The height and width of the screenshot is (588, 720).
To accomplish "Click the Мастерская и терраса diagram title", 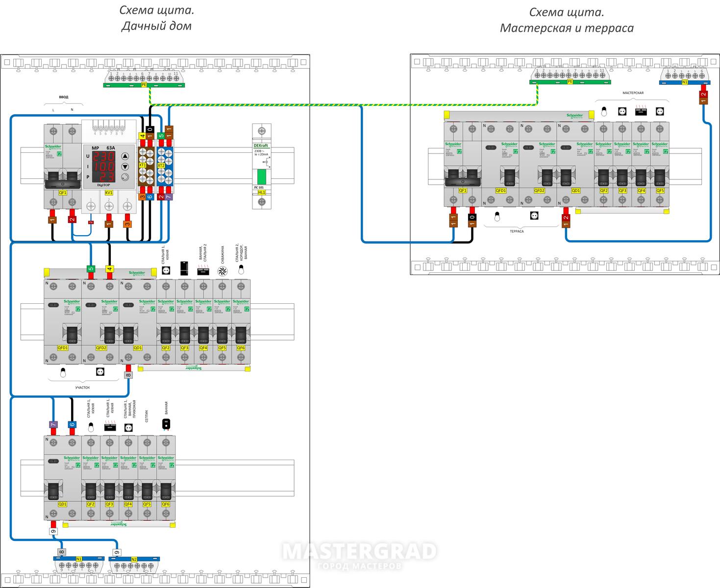I will tap(567, 28).
